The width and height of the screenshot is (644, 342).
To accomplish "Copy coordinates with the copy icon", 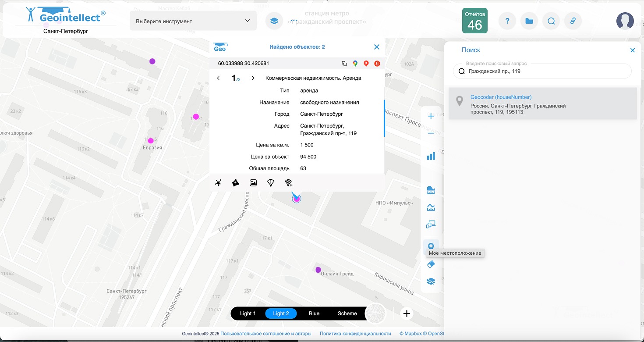I will (344, 64).
